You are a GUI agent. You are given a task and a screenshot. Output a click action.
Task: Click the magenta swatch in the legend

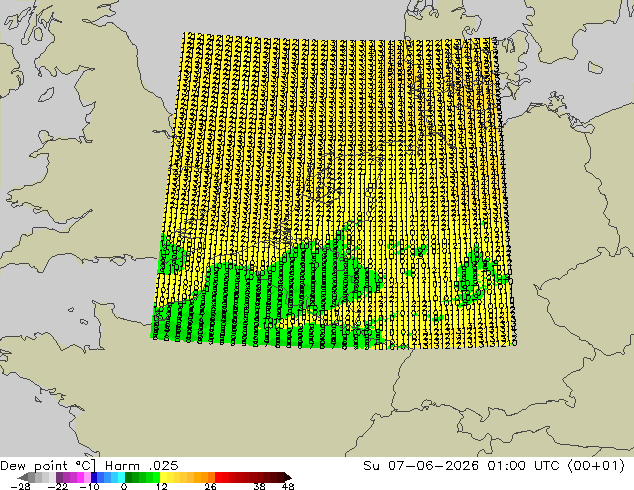(x=80, y=477)
